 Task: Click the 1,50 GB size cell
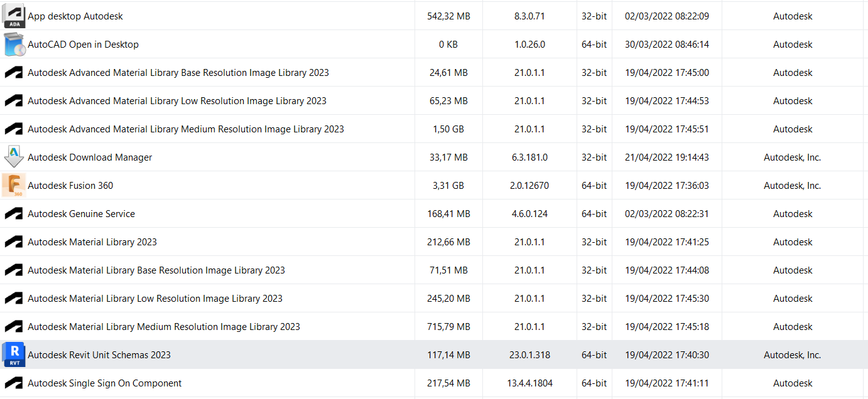tap(448, 129)
